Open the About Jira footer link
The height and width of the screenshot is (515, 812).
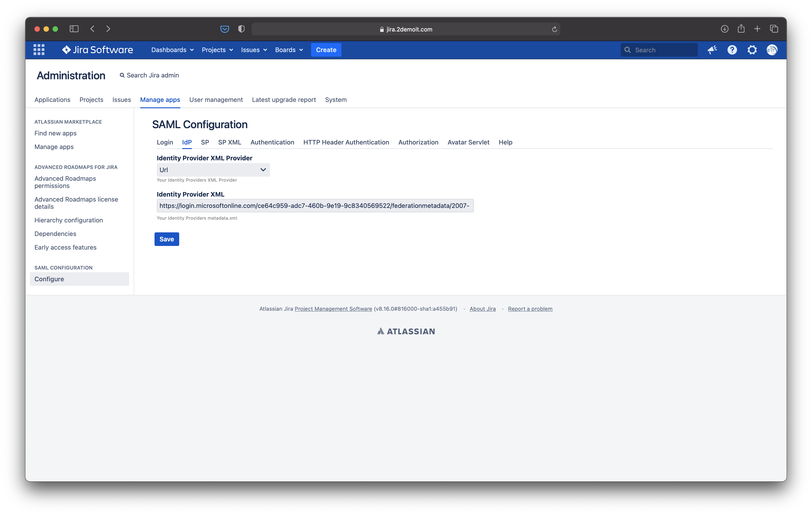click(x=483, y=309)
